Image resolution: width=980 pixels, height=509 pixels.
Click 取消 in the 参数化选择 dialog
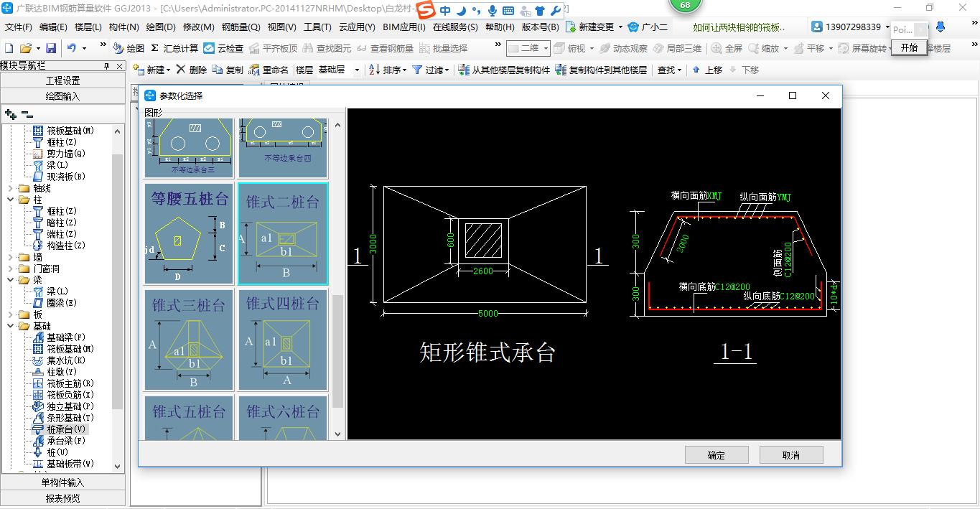pyautogui.click(x=791, y=455)
